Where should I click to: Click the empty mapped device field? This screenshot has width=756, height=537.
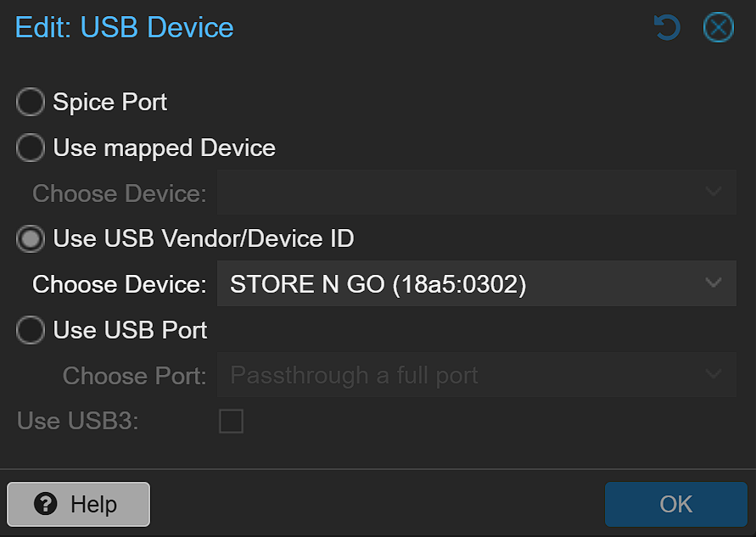pos(458,193)
